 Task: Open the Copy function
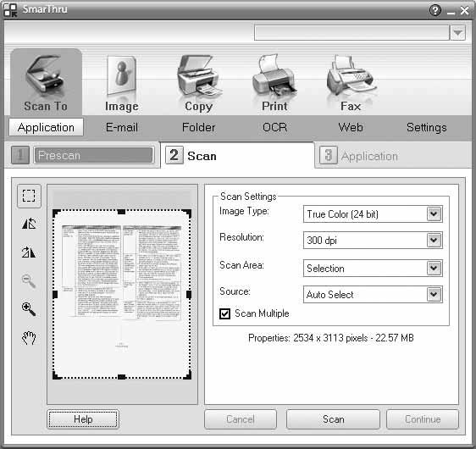[198, 84]
